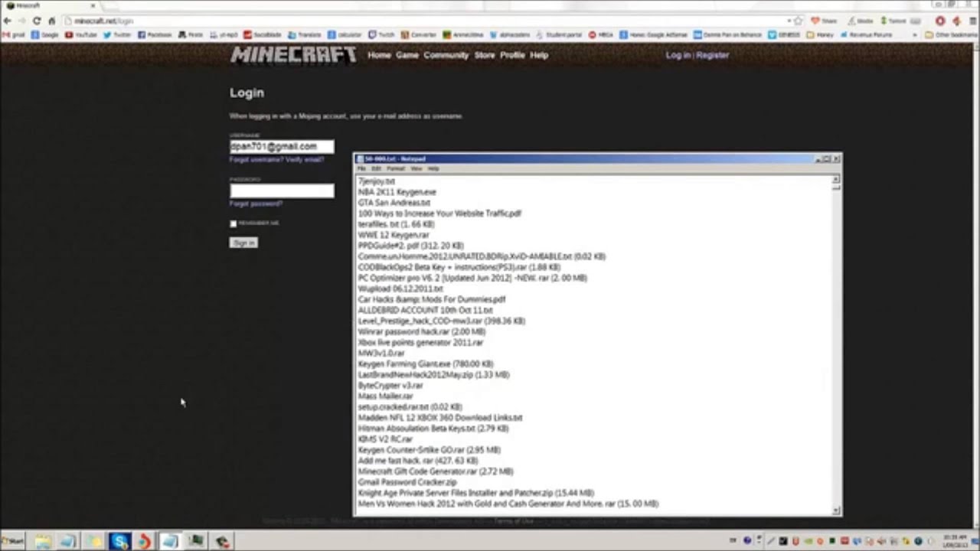This screenshot has height=551, width=980.
Task: Click Notepad's scroll up arrow
Action: pos(836,179)
